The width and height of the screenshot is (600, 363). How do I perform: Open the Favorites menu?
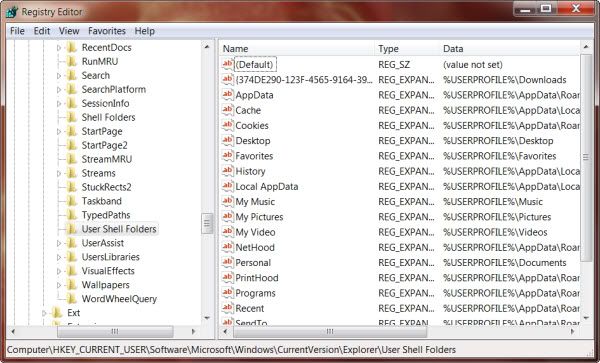click(x=107, y=31)
